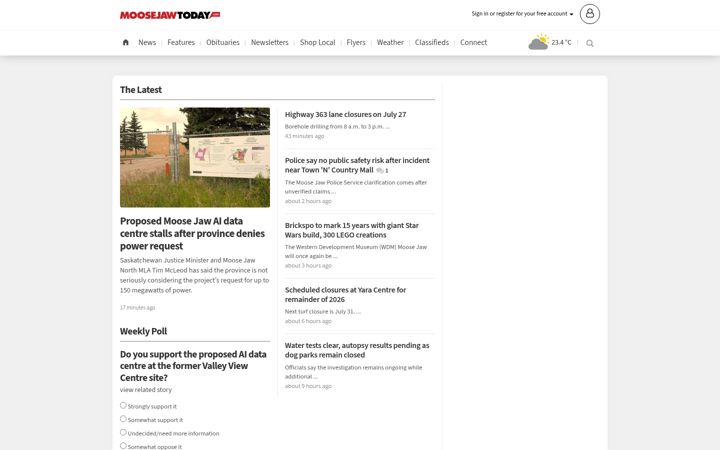Click the Western Development Museum summary
The width and height of the screenshot is (720, 450).
point(355,251)
